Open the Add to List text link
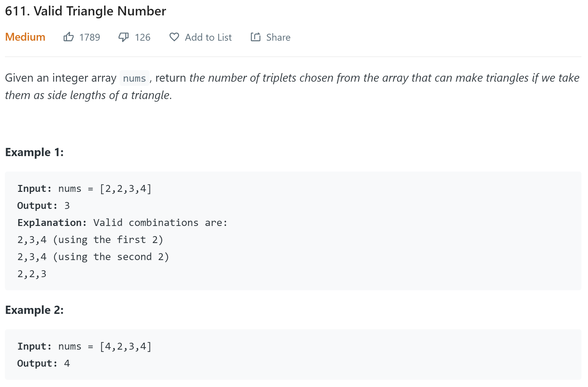 pos(208,37)
